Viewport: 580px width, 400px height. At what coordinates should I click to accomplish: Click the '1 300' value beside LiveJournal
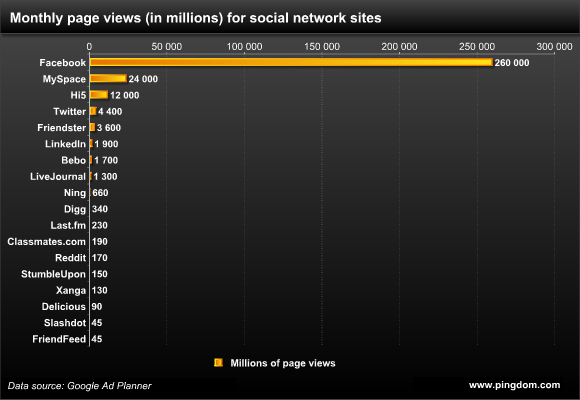pyautogui.click(x=105, y=177)
